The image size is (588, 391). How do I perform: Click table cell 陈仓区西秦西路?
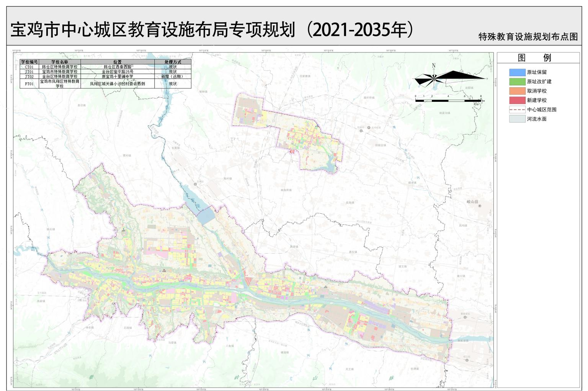click(118, 67)
